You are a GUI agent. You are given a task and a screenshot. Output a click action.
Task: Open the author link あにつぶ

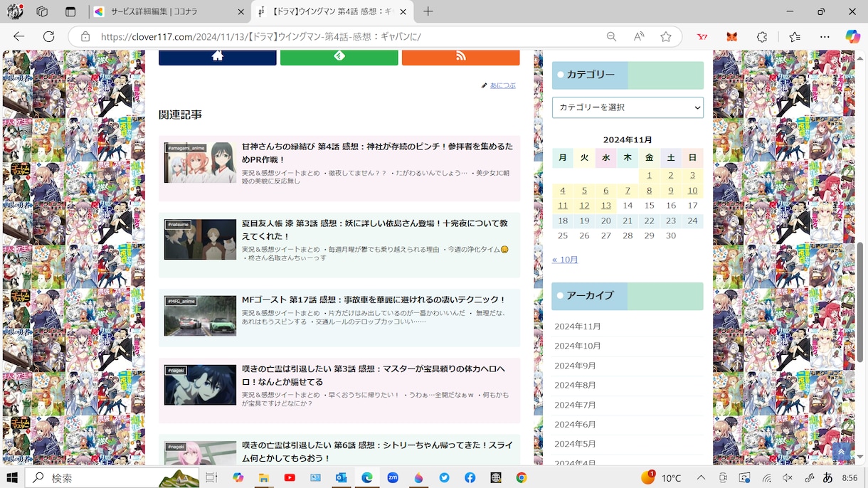click(x=503, y=85)
